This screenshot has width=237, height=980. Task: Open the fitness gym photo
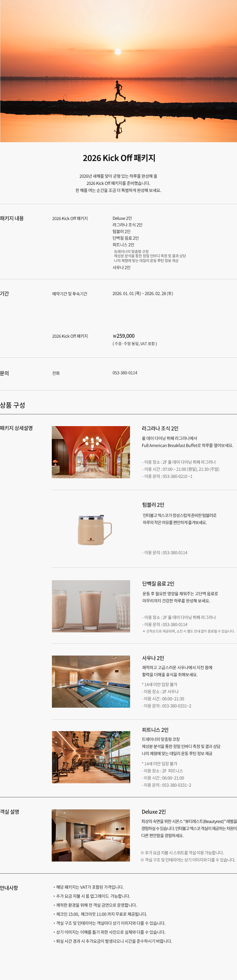click(x=91, y=757)
